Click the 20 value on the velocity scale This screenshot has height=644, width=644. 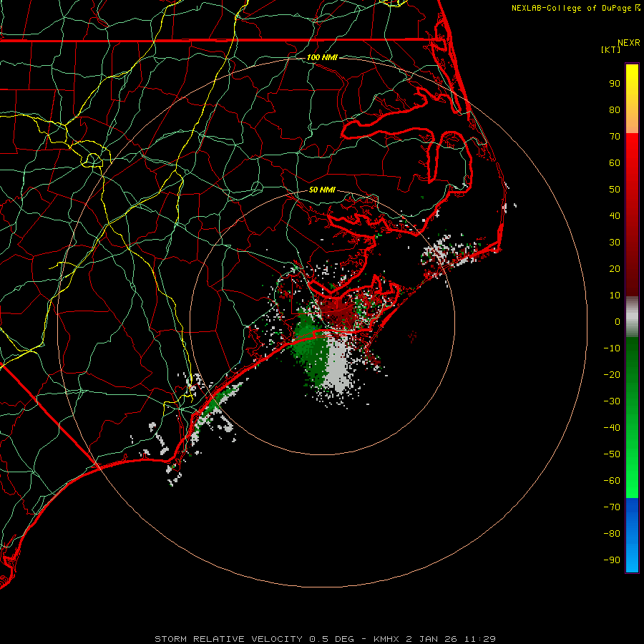click(x=615, y=269)
